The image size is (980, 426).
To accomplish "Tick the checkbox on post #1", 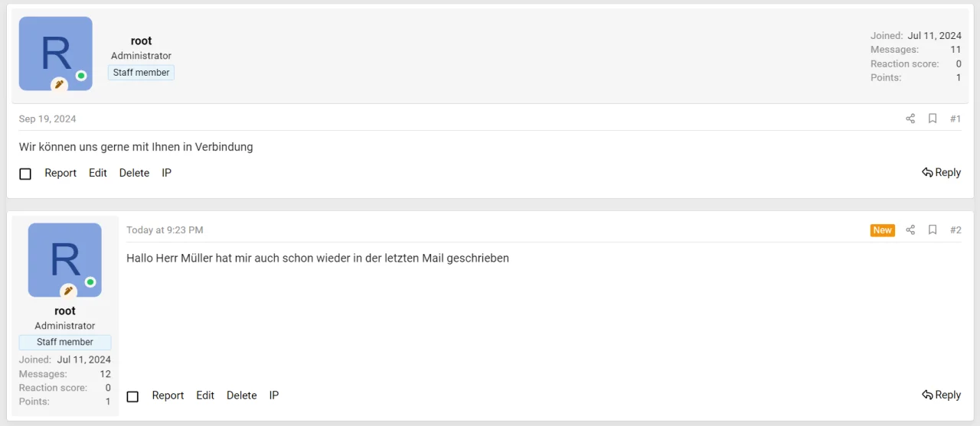I will pyautogui.click(x=25, y=174).
